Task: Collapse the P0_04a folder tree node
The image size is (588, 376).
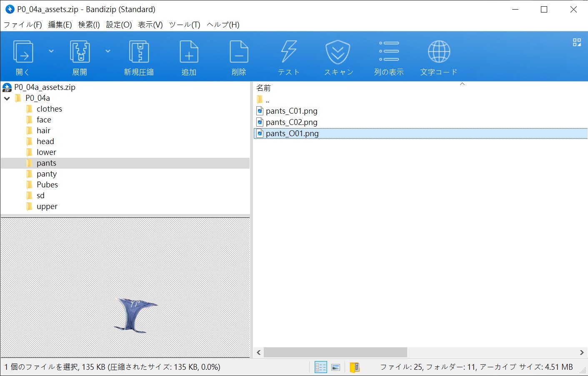Action: (x=7, y=98)
